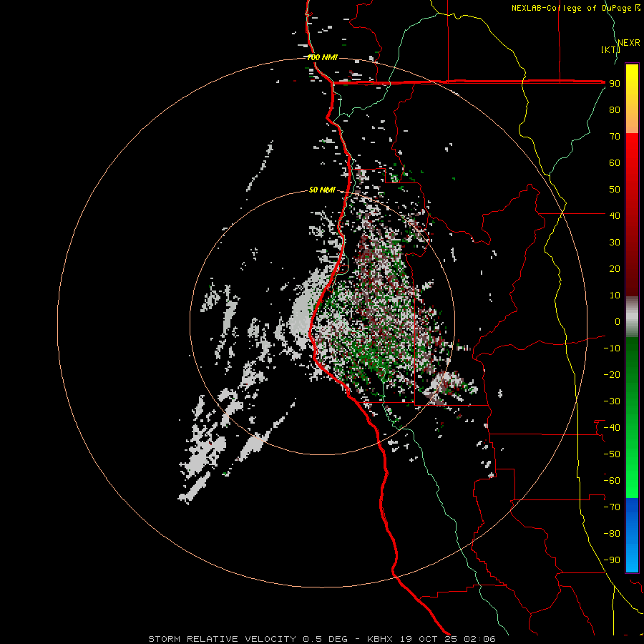
Task: Click the "[KT]" units label
Action: pyautogui.click(x=610, y=49)
